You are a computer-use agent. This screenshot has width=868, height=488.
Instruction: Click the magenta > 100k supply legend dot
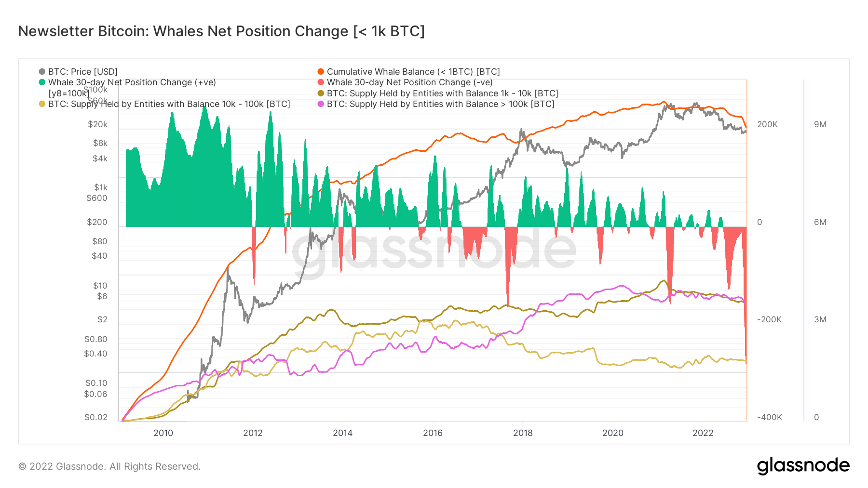click(321, 104)
